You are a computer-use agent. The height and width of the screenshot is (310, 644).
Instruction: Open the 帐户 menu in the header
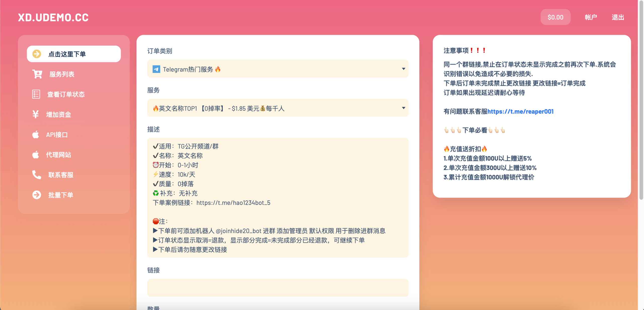[591, 17]
